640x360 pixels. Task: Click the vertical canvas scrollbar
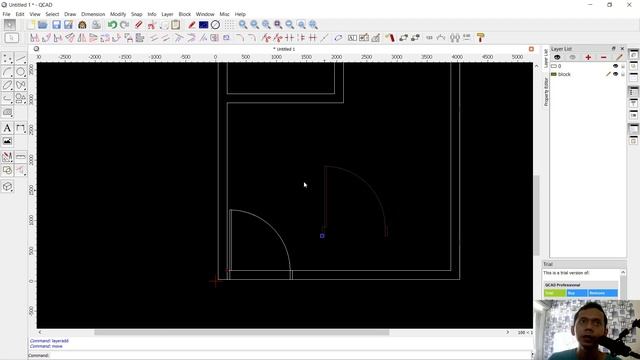pyautogui.click(x=536, y=215)
